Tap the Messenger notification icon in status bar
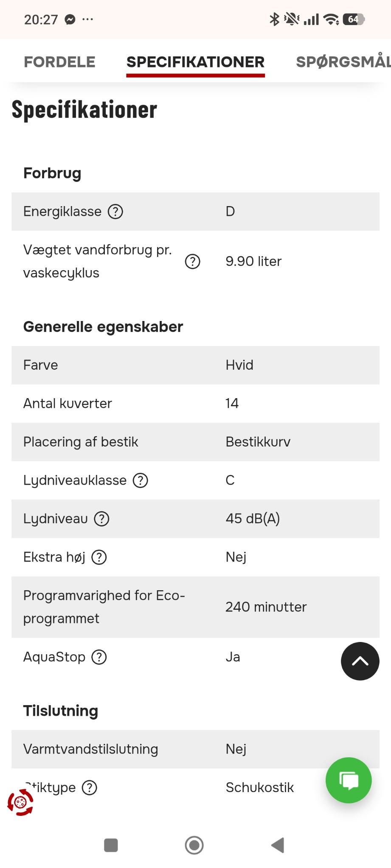 click(70, 20)
